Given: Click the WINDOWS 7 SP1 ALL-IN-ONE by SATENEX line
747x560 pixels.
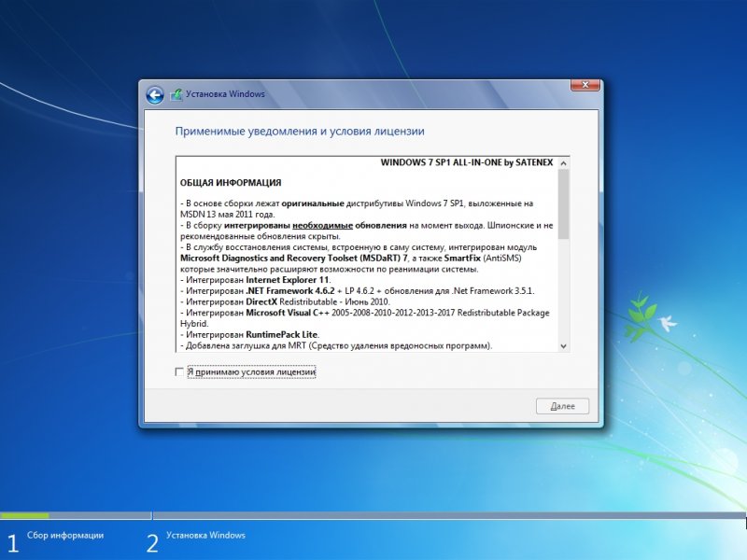Looking at the screenshot, I should [x=467, y=162].
